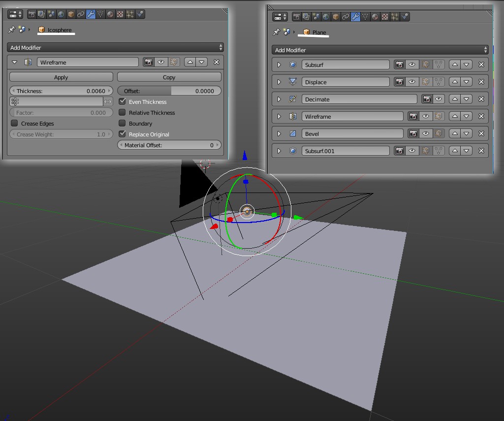
Task: Expand the Bevel modifier
Action: pos(279,133)
